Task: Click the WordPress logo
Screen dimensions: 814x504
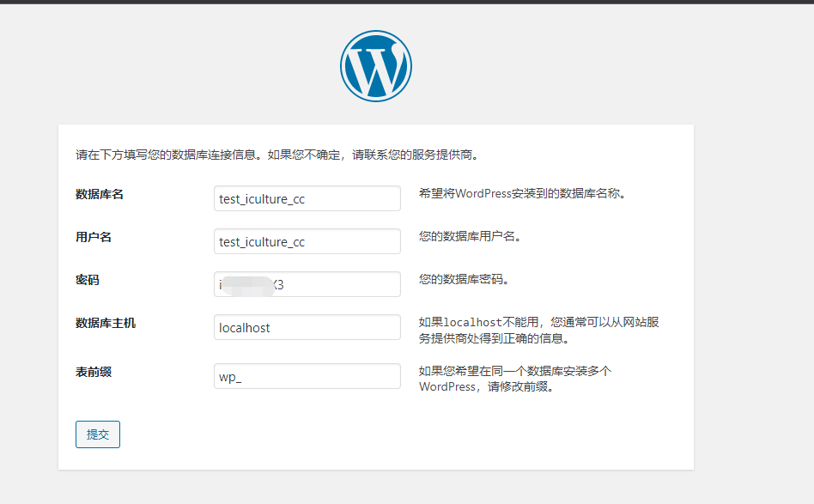Action: pyautogui.click(x=376, y=66)
